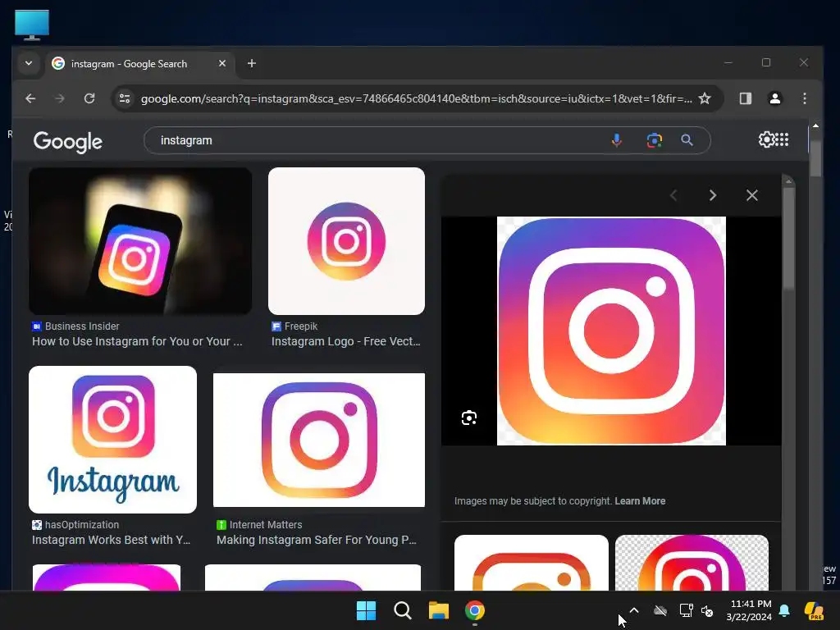
Task: Go back to the previous page
Action: 30,98
